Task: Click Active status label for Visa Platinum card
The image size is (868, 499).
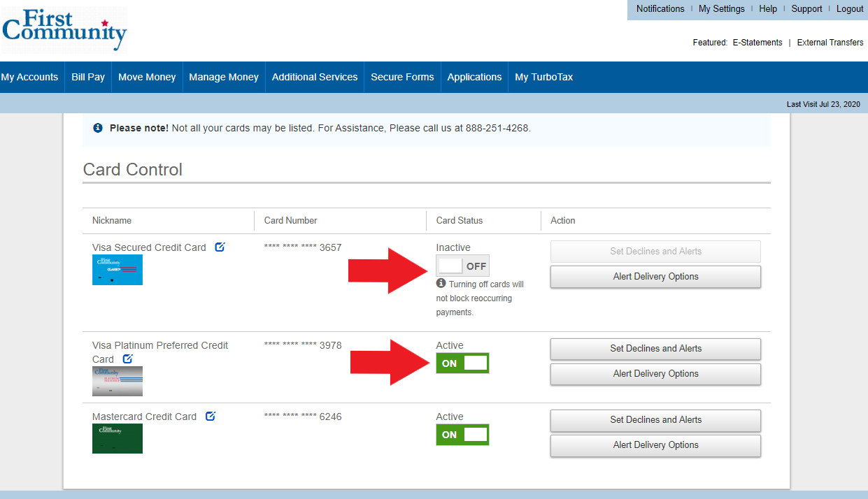Action: [x=450, y=345]
